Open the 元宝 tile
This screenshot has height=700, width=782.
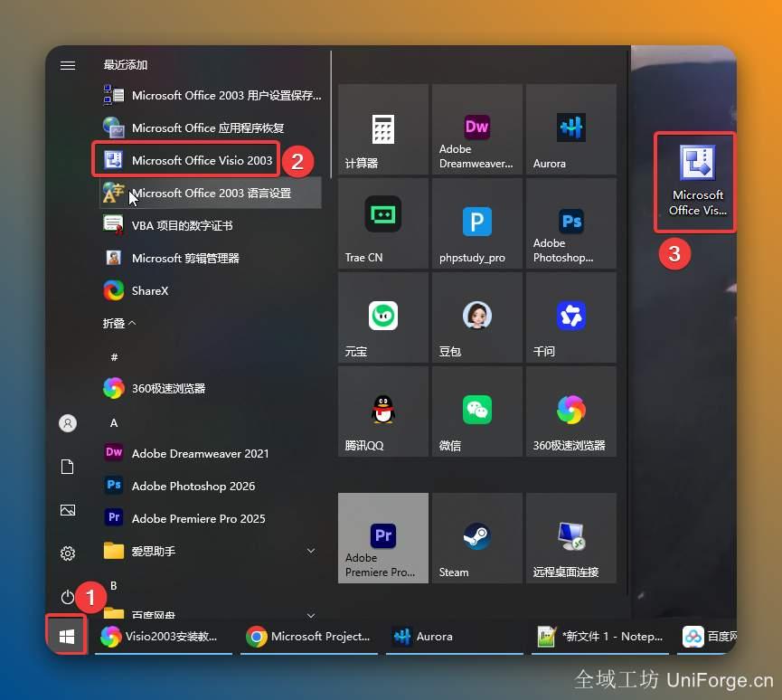point(383,317)
